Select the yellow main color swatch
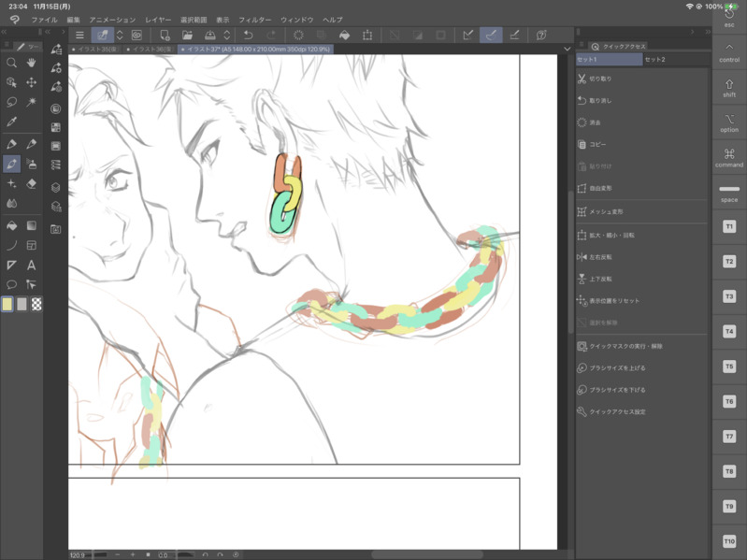Viewport: 747px width, 560px height. tap(7, 304)
